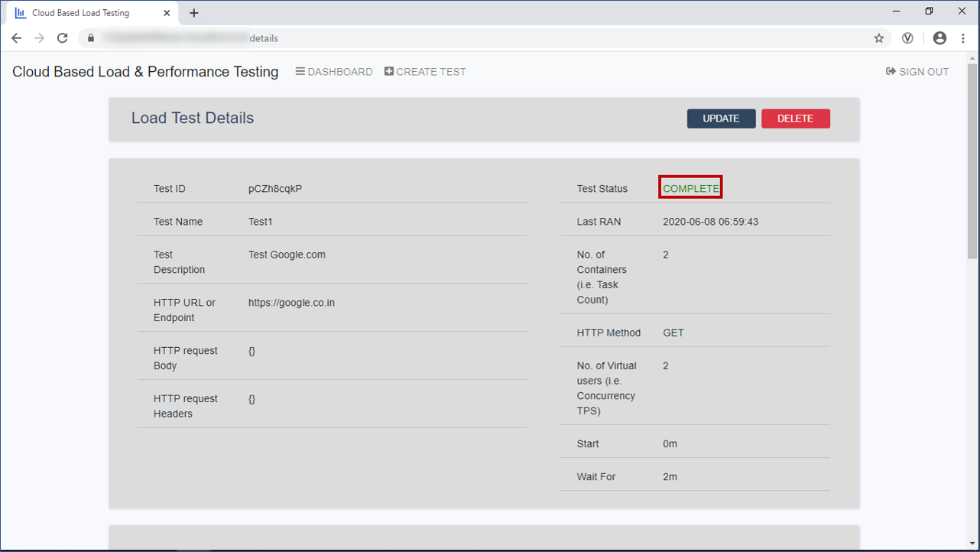The image size is (980, 552).
Task: Click the HTTP Method value GET
Action: (673, 333)
